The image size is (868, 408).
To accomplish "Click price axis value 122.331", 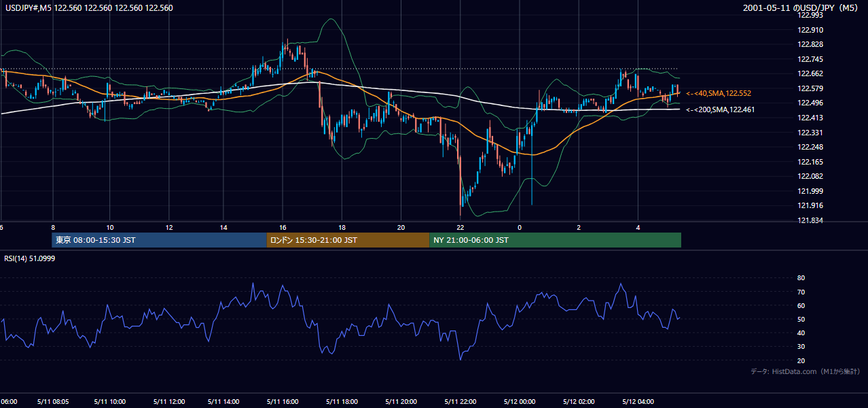I will [x=810, y=133].
